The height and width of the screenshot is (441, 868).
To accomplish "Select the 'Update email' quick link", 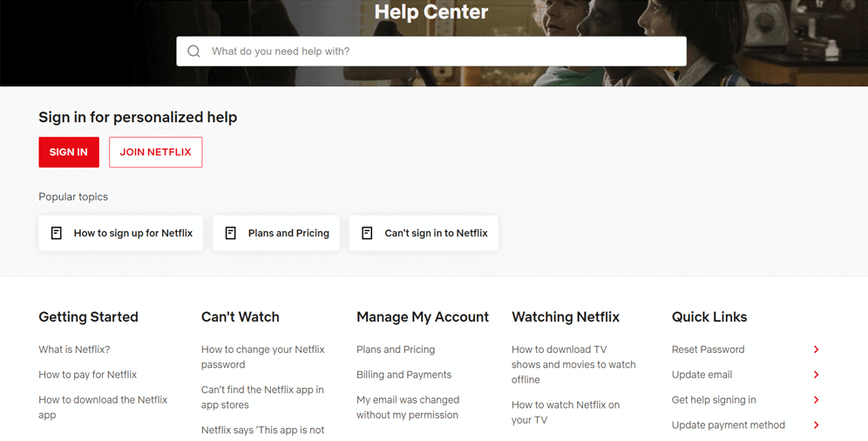I will click(702, 375).
